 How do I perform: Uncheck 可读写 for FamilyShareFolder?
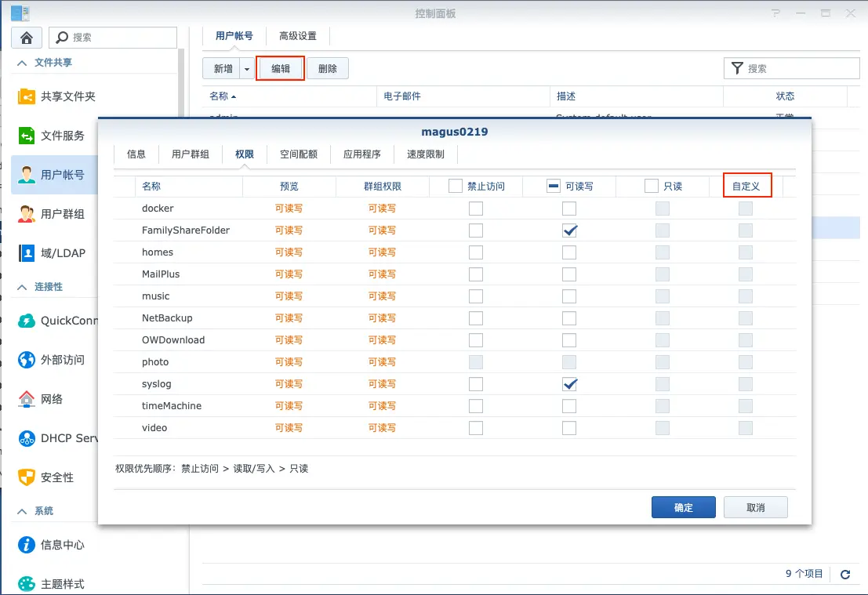pyautogui.click(x=569, y=230)
